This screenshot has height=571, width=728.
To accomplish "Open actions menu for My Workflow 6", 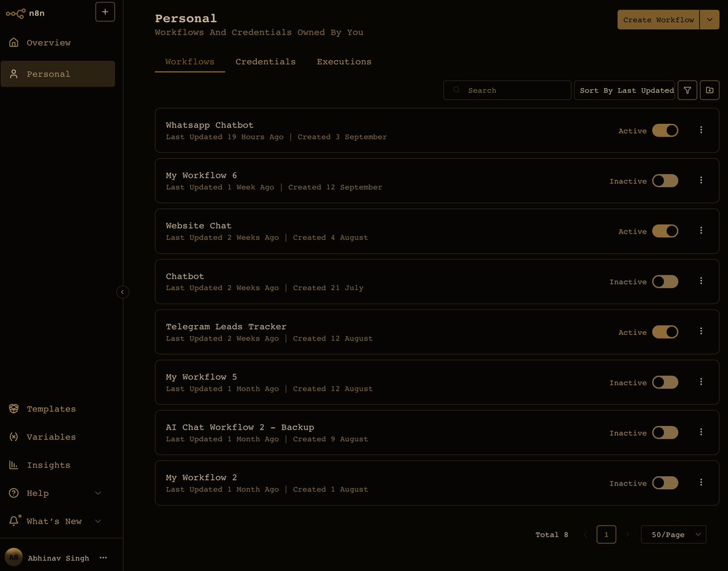I will [701, 180].
